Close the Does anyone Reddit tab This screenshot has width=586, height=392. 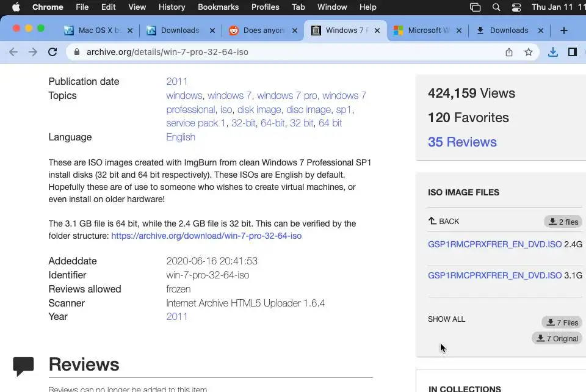tap(295, 31)
